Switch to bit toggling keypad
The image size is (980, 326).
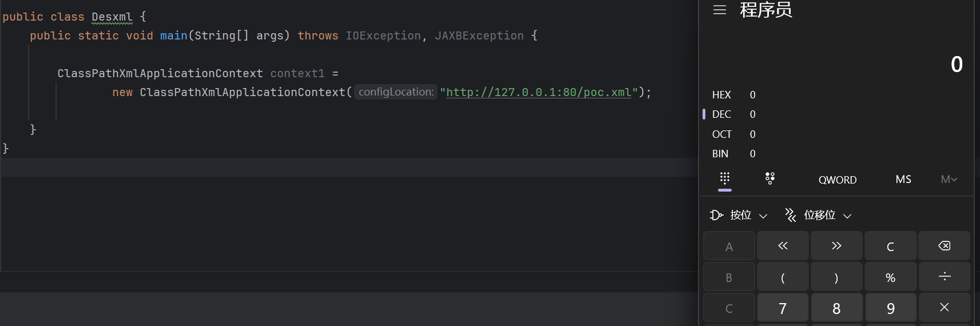770,178
